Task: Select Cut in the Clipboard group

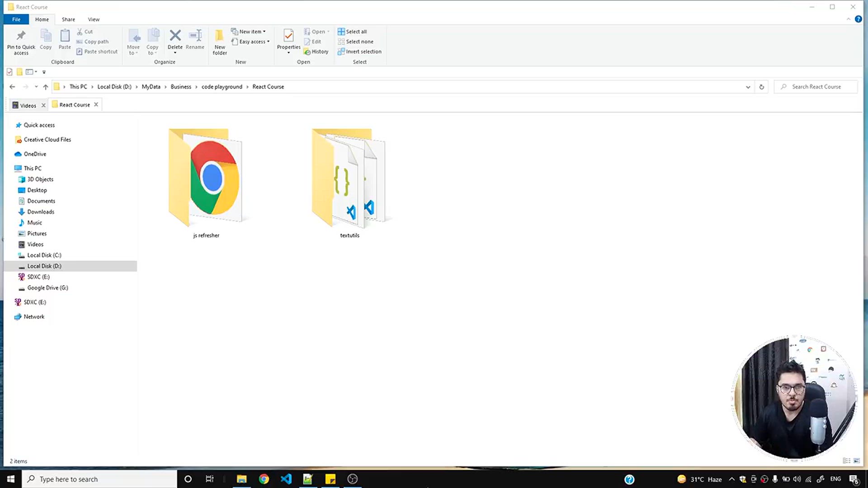Action: click(85, 32)
